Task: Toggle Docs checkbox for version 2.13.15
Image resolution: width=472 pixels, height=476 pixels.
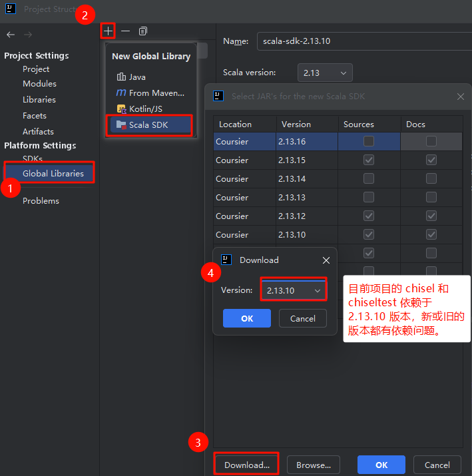Action: click(x=431, y=160)
